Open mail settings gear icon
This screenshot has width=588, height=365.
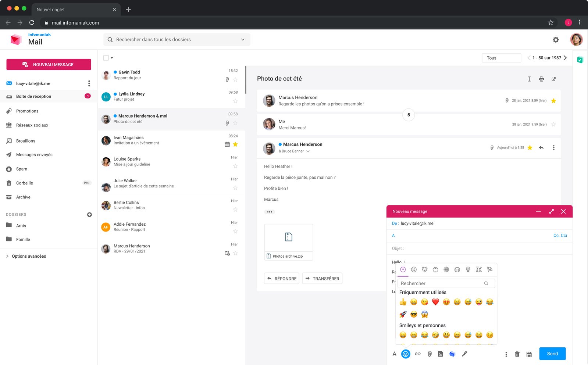click(556, 40)
